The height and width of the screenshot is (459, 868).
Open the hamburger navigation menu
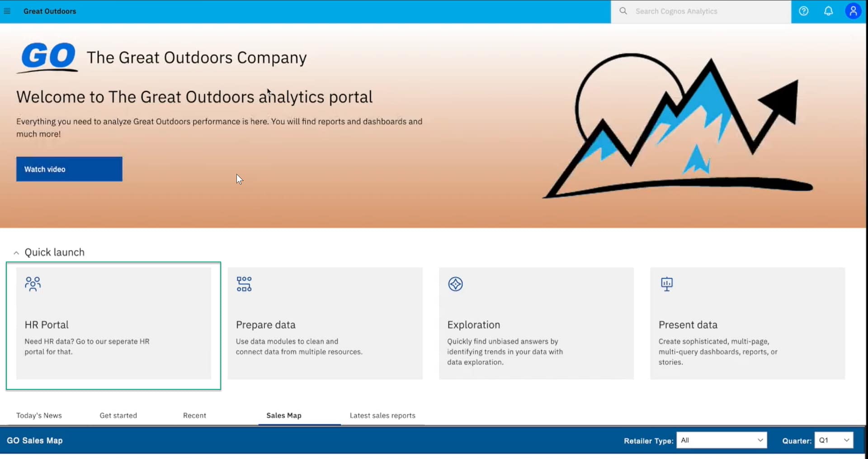click(7, 11)
